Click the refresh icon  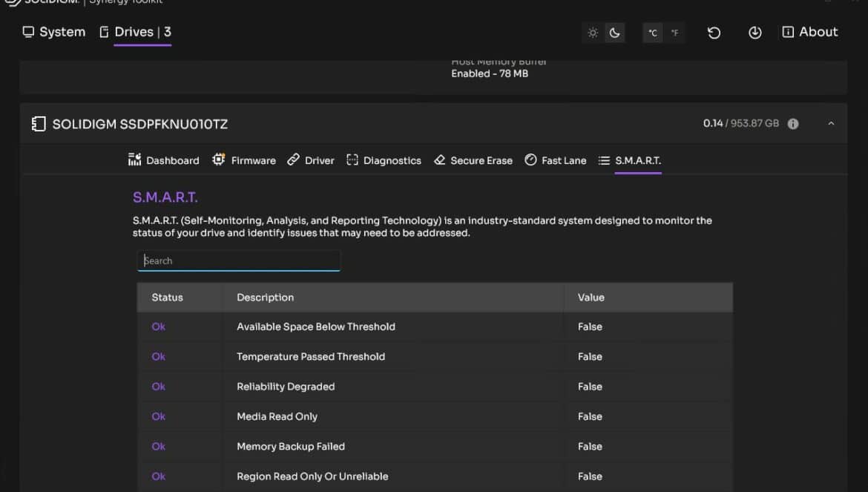[714, 33]
